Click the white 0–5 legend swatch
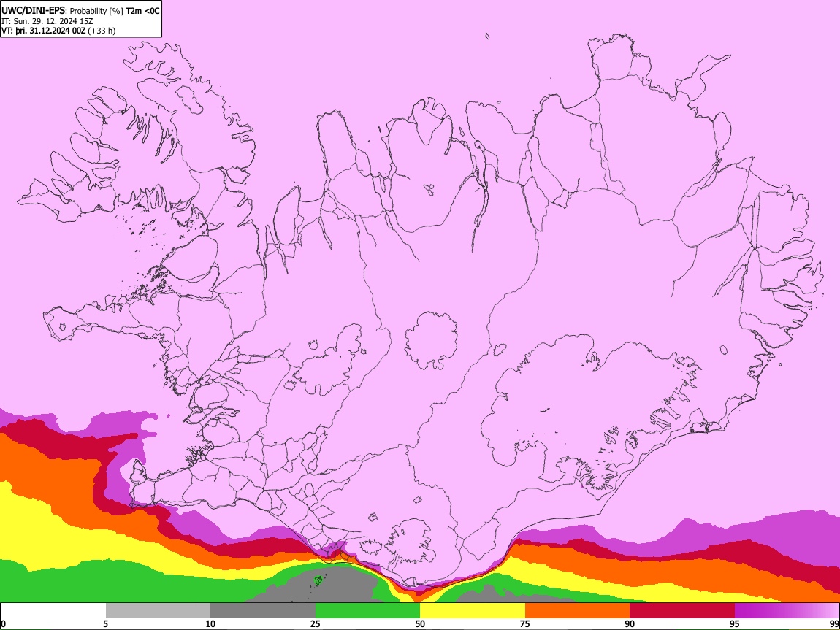Screen dimensions: 840x630 pyautogui.click(x=53, y=611)
